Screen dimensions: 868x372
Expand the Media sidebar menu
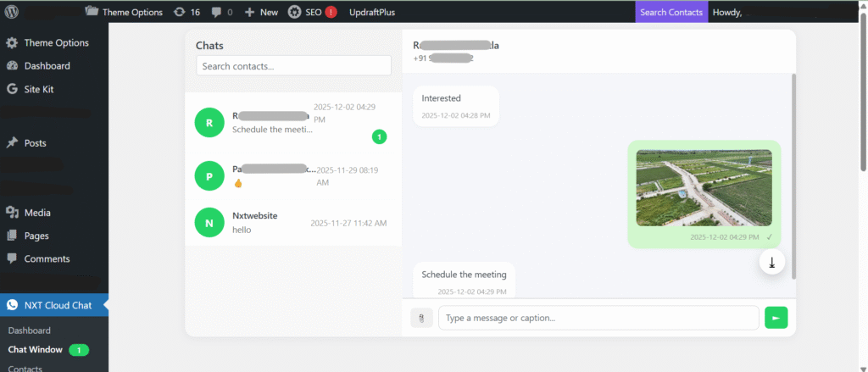37,213
